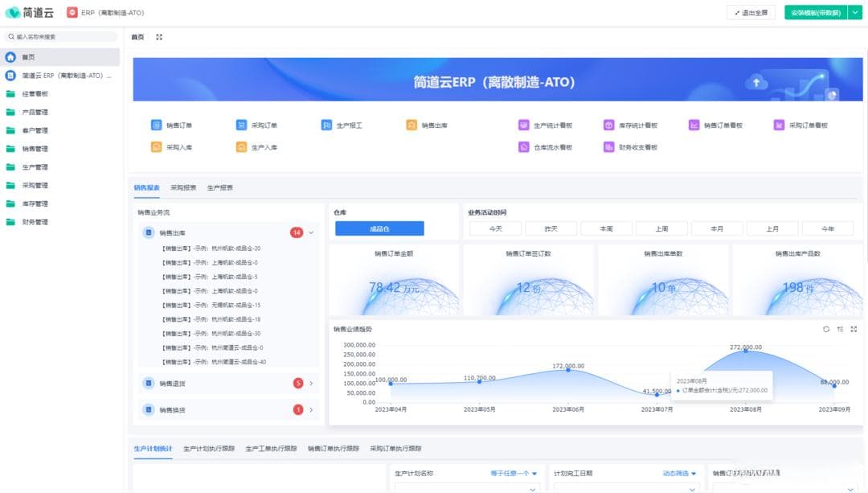This screenshot has height=493, width=868.
Task: Open the 销售订单看板 dashboard icon
Action: pos(694,125)
